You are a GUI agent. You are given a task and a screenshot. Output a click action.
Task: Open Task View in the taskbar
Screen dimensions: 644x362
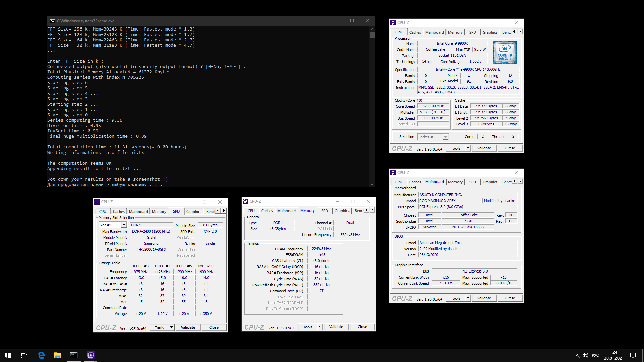tap(24, 355)
